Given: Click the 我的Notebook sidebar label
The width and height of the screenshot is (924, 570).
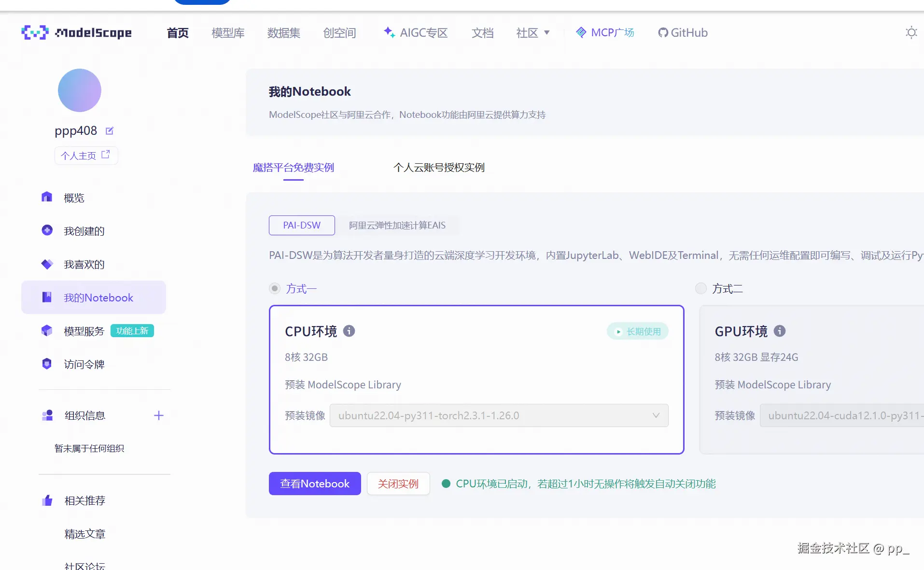Looking at the screenshot, I should [x=98, y=298].
